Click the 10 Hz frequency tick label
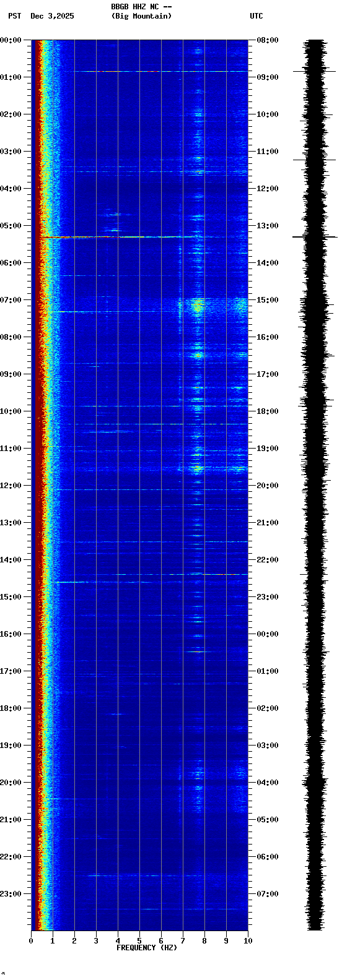 (x=248, y=941)
